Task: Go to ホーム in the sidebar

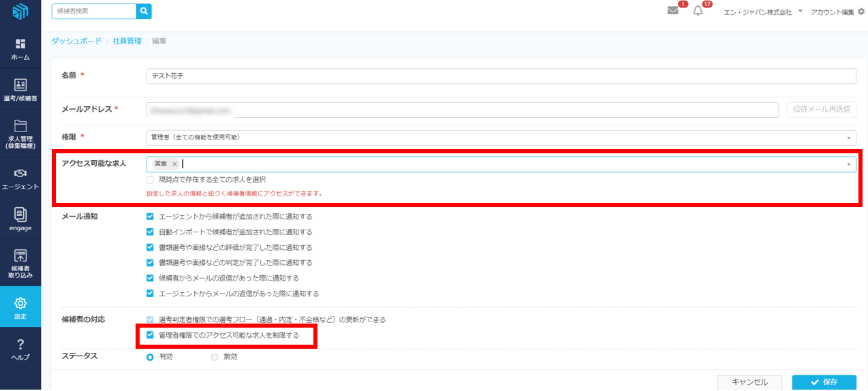Action: [x=20, y=49]
